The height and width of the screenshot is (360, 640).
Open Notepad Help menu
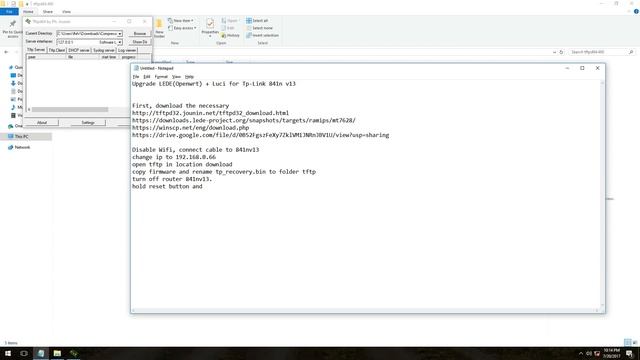click(189, 77)
